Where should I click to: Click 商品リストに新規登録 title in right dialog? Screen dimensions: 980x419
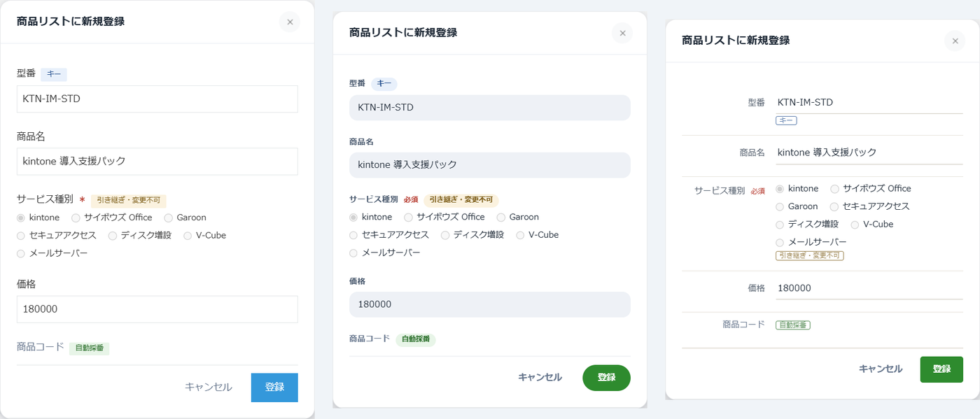point(736,41)
